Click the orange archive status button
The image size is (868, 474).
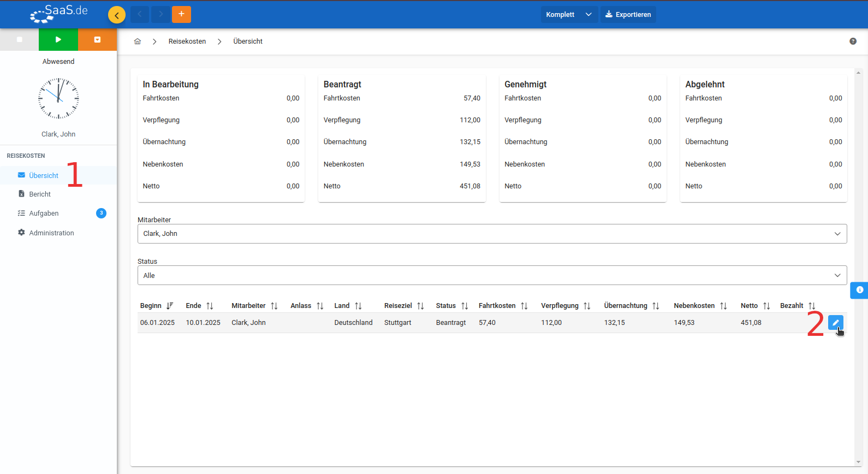(97, 39)
